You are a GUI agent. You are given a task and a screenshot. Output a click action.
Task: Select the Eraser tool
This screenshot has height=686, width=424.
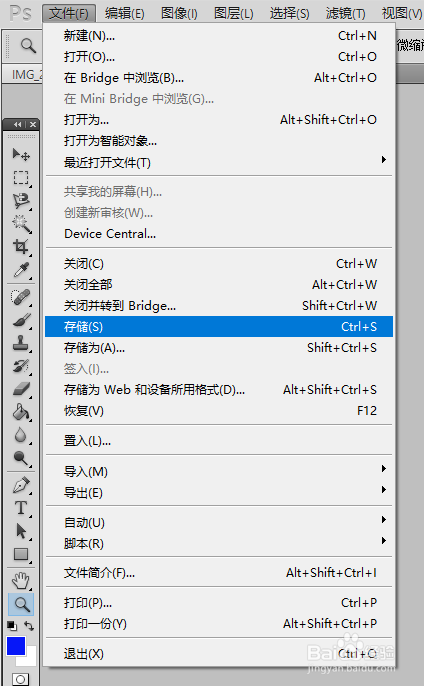point(21,389)
